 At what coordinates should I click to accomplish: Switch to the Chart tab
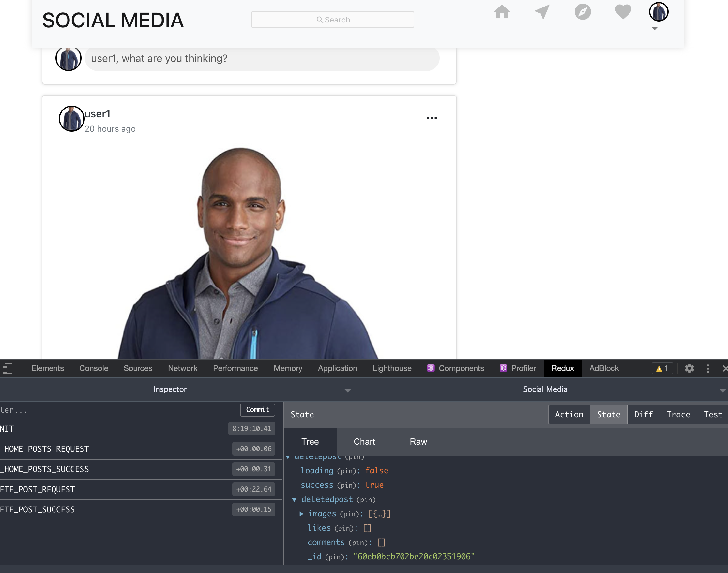click(x=364, y=442)
